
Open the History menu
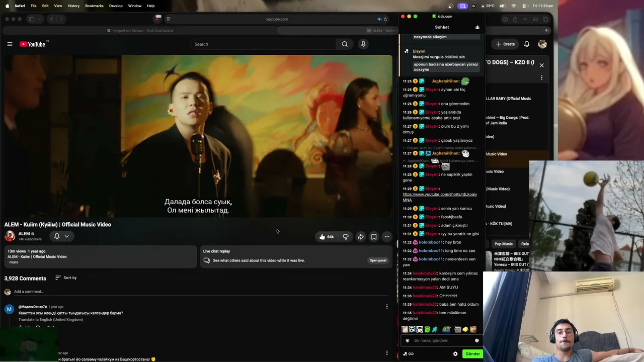click(73, 6)
